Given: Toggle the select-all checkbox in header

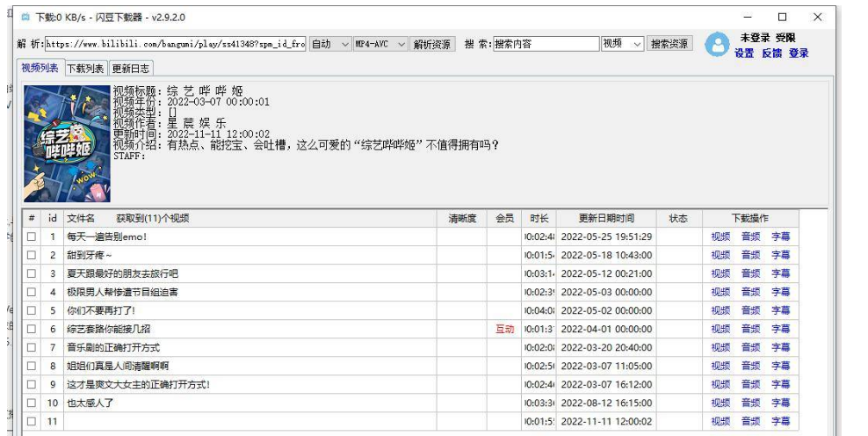Looking at the screenshot, I should click(x=32, y=218).
